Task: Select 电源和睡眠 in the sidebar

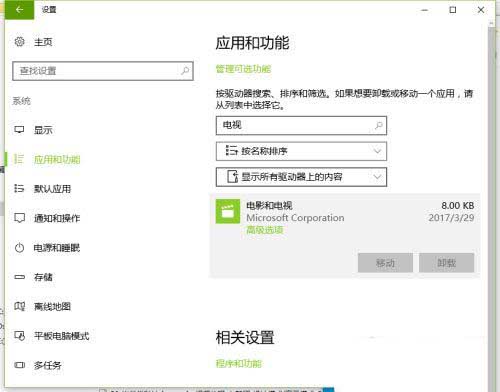Action: point(57,248)
